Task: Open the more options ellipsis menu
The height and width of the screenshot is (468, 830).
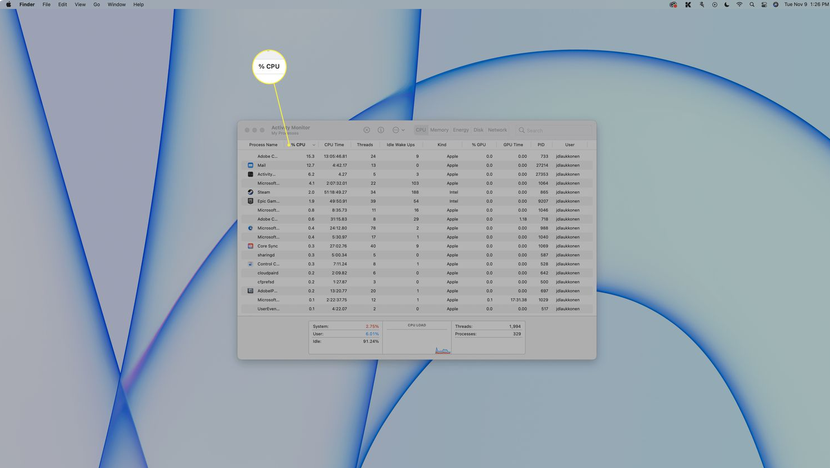Action: click(398, 130)
